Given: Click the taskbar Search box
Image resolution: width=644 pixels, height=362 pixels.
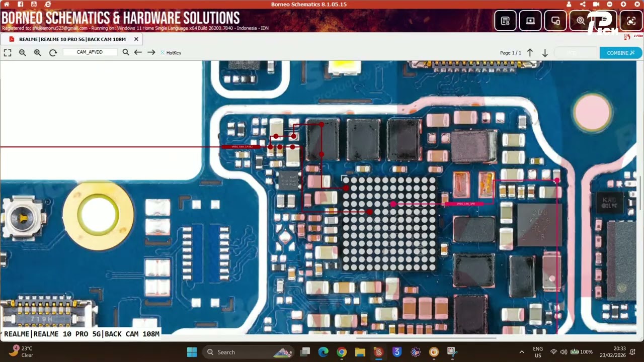Looking at the screenshot, I should click(249, 352).
